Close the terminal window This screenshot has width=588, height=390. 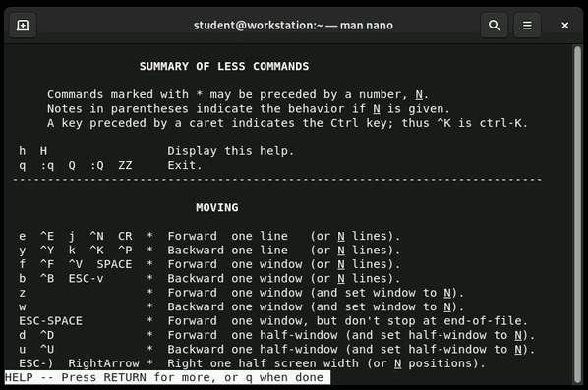click(564, 26)
